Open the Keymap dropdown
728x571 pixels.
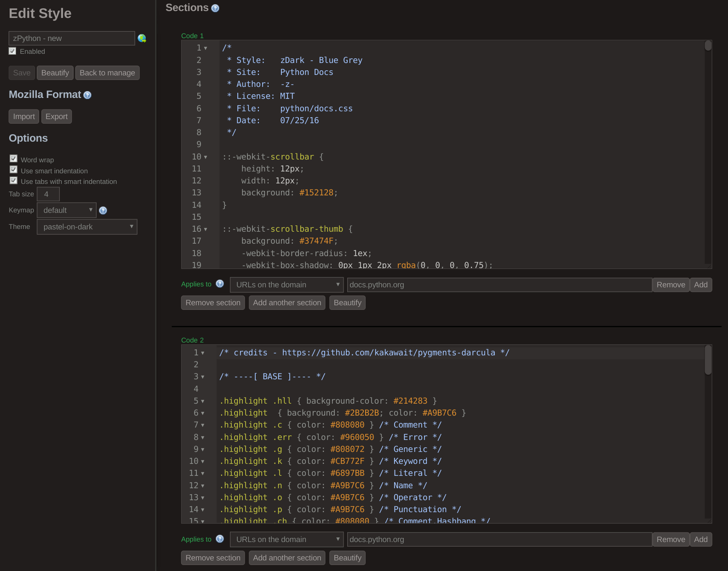(x=67, y=210)
